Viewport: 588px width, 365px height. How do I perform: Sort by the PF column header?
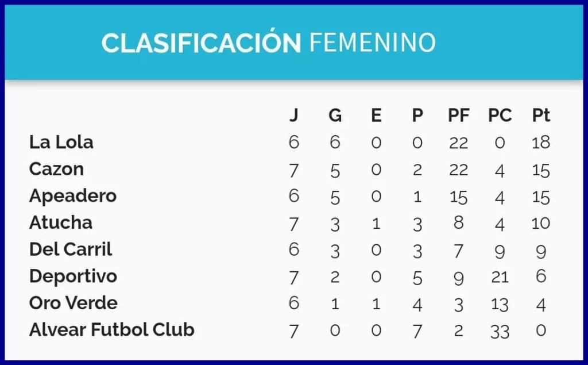coord(459,116)
